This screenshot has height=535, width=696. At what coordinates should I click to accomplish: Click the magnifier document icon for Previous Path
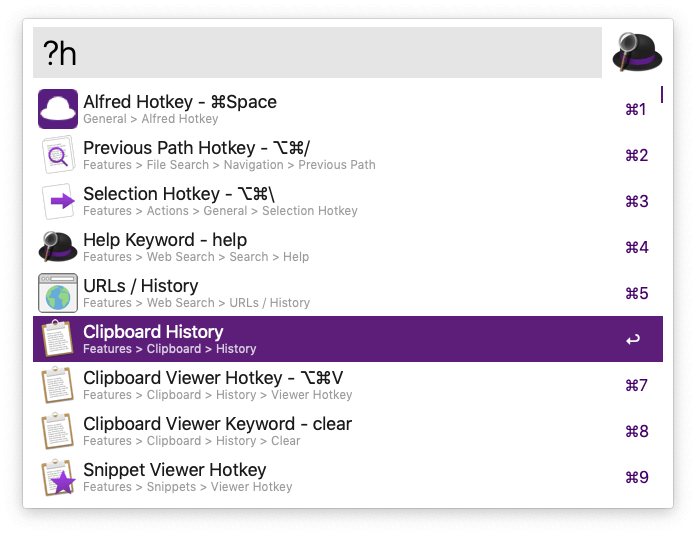tap(58, 155)
